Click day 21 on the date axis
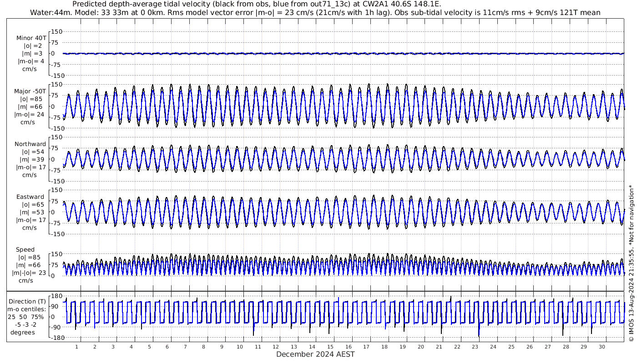Viewport: 637px width, 364px height. pyautogui.click(x=439, y=347)
